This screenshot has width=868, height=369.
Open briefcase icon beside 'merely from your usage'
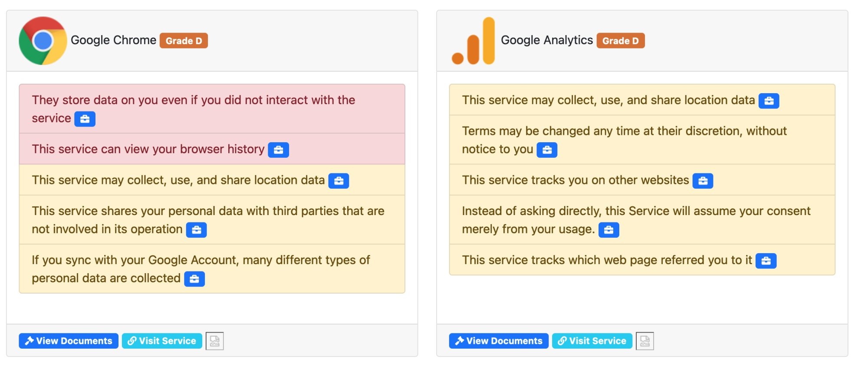tap(608, 230)
